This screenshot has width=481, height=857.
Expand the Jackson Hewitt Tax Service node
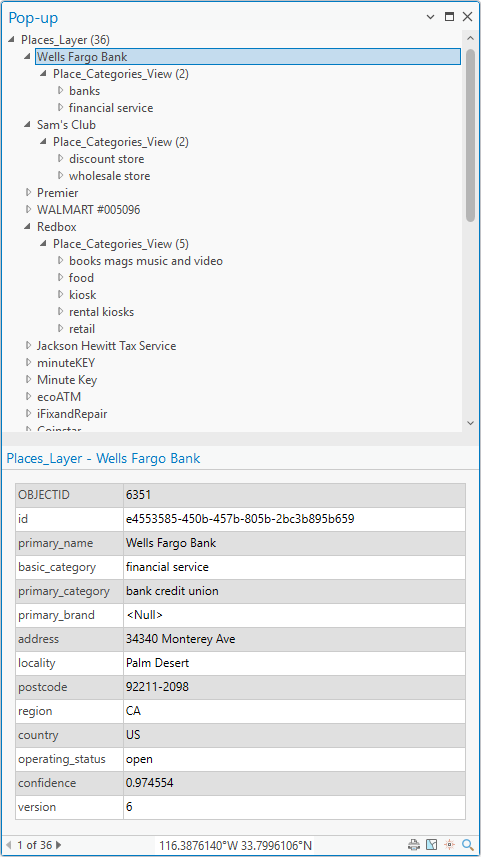click(x=28, y=345)
